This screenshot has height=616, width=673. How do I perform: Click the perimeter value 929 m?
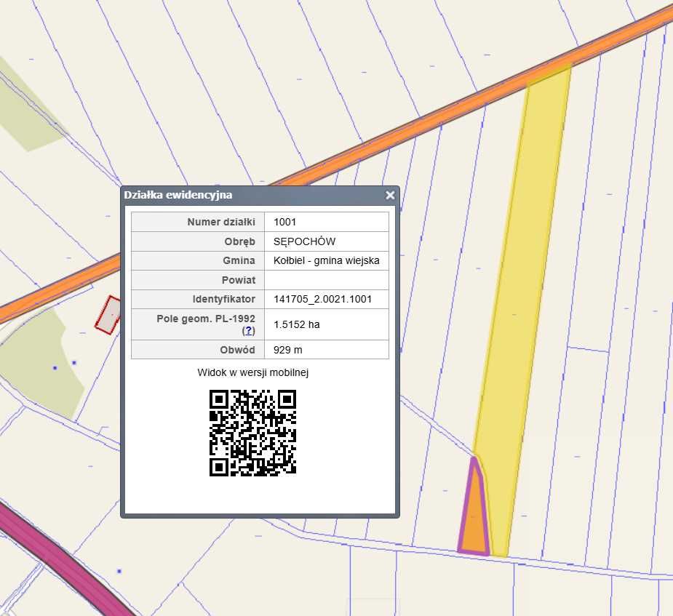pos(287,350)
